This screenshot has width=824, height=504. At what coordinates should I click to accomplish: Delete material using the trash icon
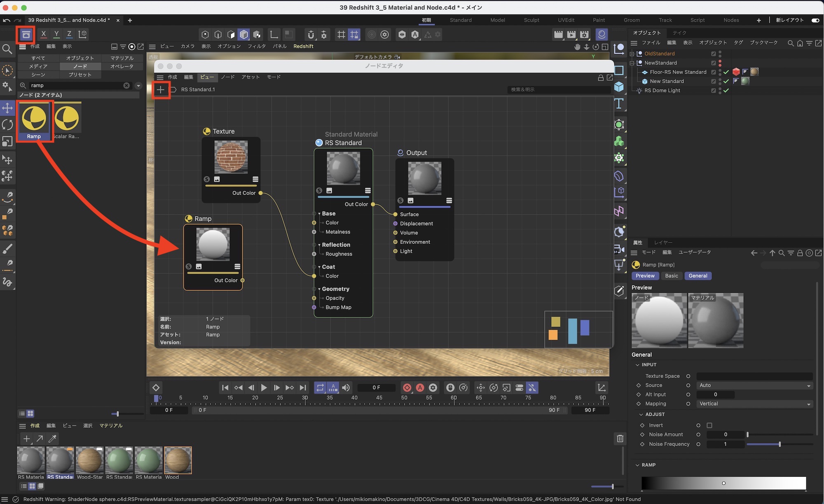[620, 439]
